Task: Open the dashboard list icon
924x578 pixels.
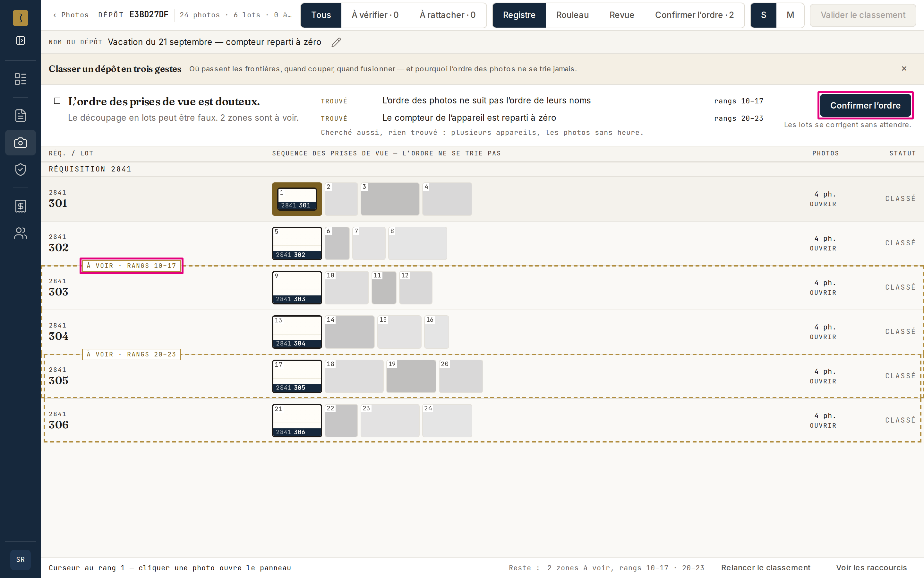Action: click(x=21, y=79)
